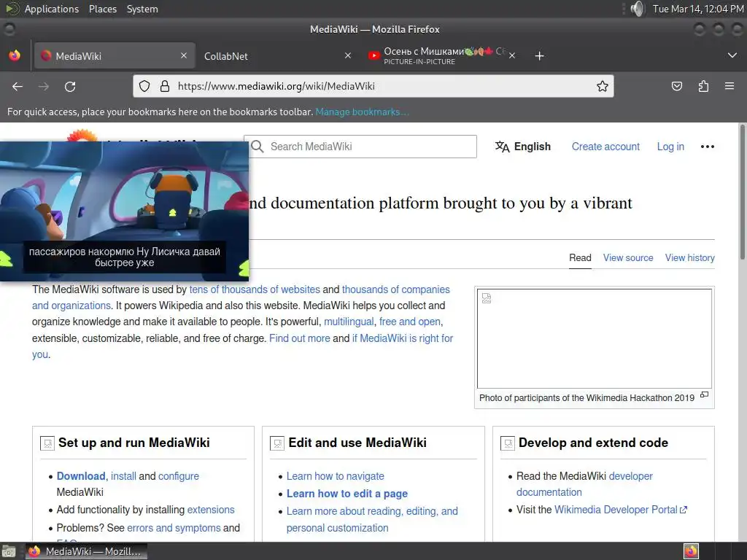Screen dimensions: 747x560
Task: Go back using the back arrow
Action: 18,86
